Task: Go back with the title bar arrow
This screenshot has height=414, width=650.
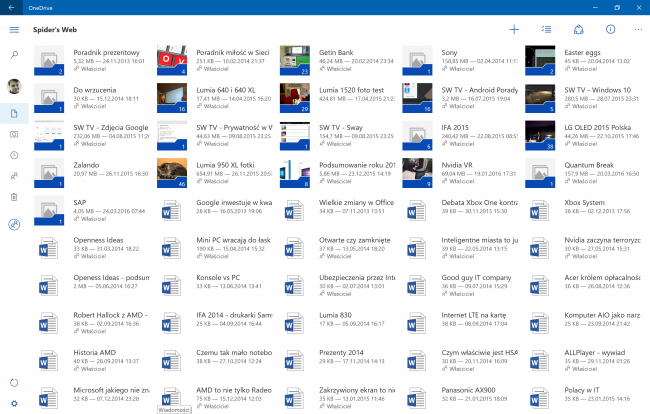Action: [11, 7]
